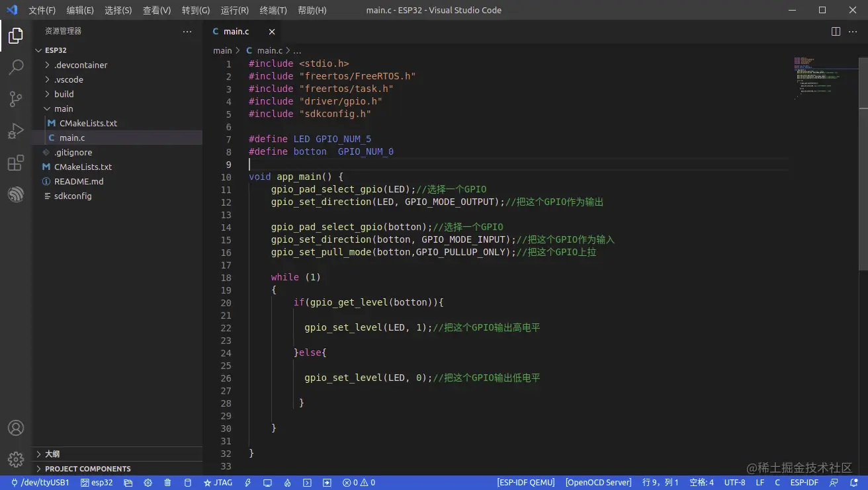The width and height of the screenshot is (868, 490).
Task: Select JTAG flash method in status bar
Action: [218, 483]
